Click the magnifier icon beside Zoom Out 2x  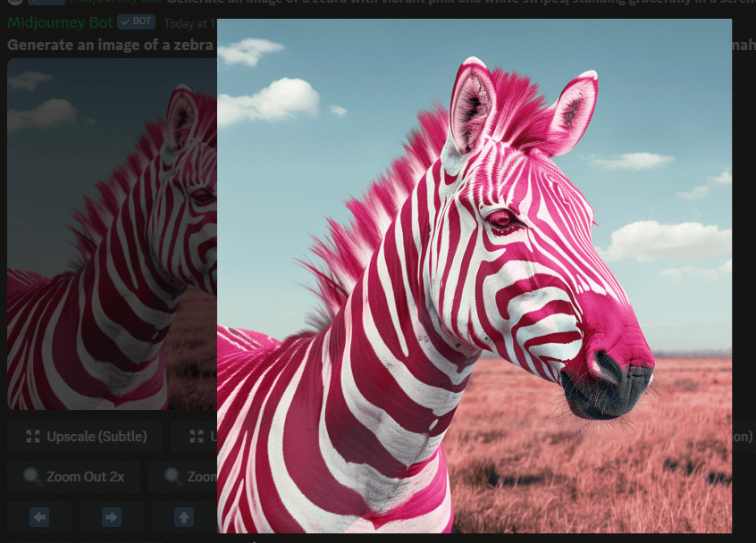point(32,477)
